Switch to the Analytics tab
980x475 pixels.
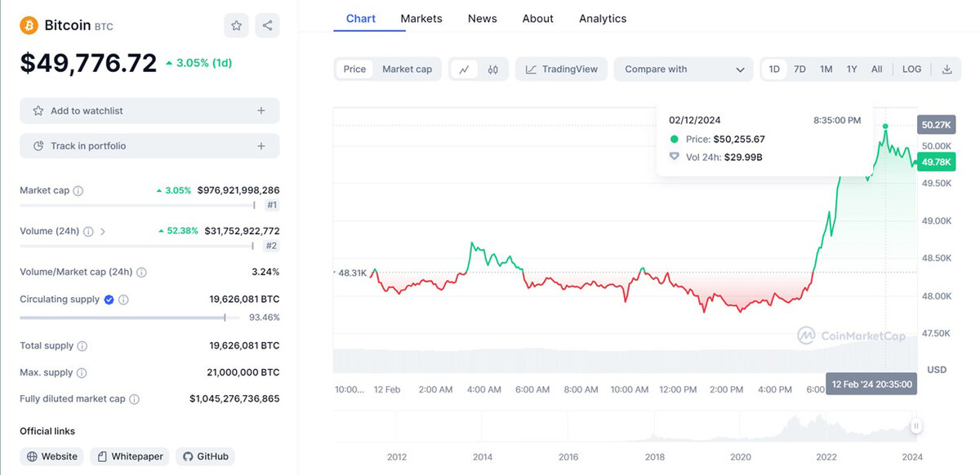click(x=603, y=18)
